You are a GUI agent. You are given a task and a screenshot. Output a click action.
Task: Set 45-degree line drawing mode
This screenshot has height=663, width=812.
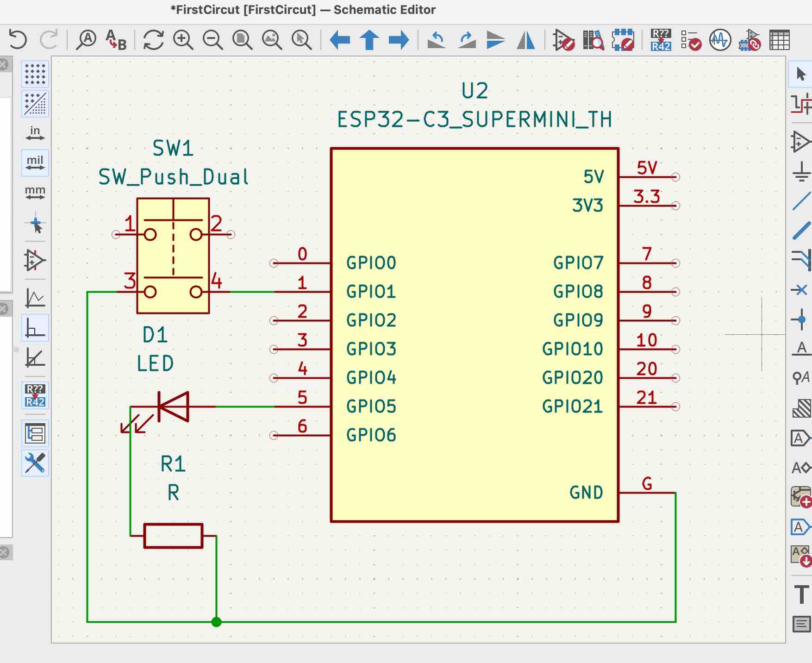(35, 357)
